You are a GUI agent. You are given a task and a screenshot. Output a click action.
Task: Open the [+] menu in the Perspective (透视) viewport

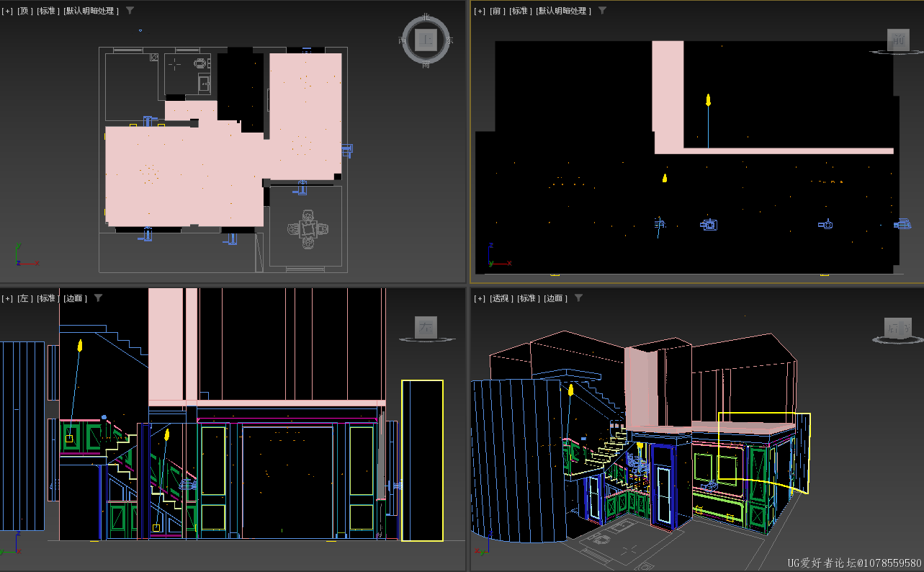point(480,298)
